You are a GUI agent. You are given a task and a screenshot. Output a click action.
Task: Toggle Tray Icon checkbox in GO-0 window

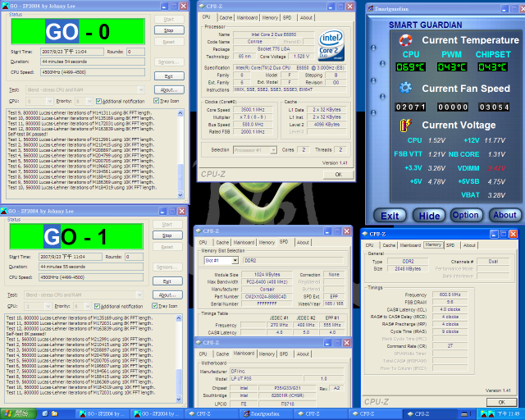pos(167,101)
